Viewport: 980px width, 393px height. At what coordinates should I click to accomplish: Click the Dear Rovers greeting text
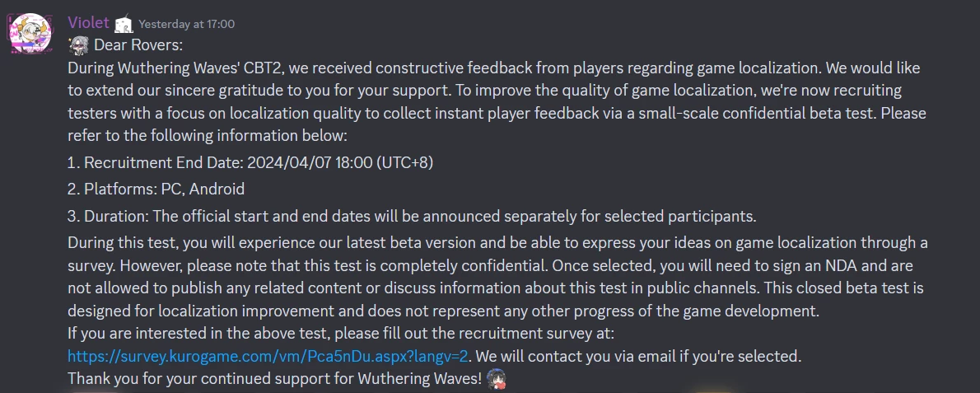pos(138,45)
